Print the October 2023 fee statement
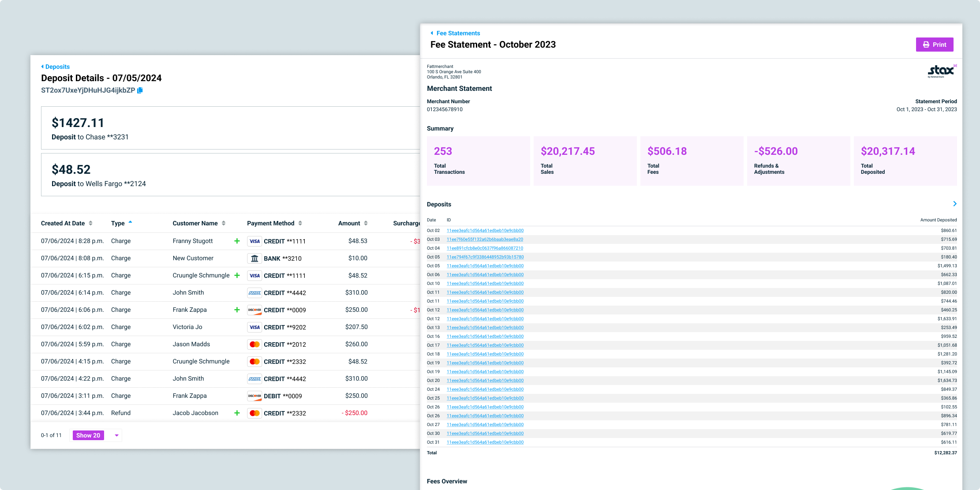The width and height of the screenshot is (980, 490). [934, 45]
